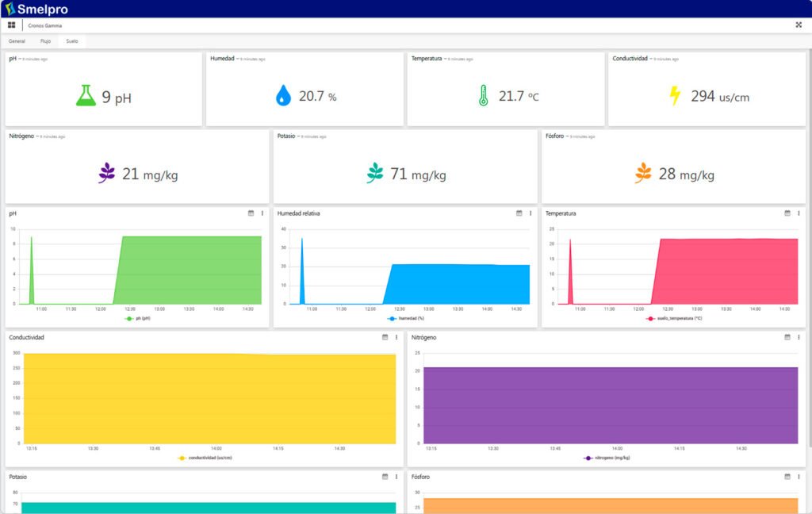Image resolution: width=812 pixels, height=514 pixels.
Task: Open more options on Nitrógeno chart
Action: (799, 337)
